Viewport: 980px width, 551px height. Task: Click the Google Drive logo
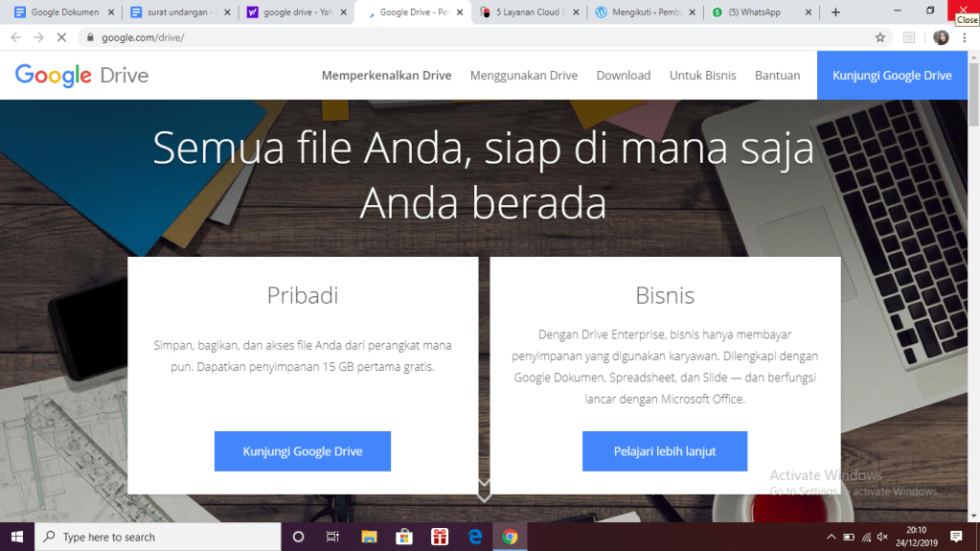coord(81,76)
